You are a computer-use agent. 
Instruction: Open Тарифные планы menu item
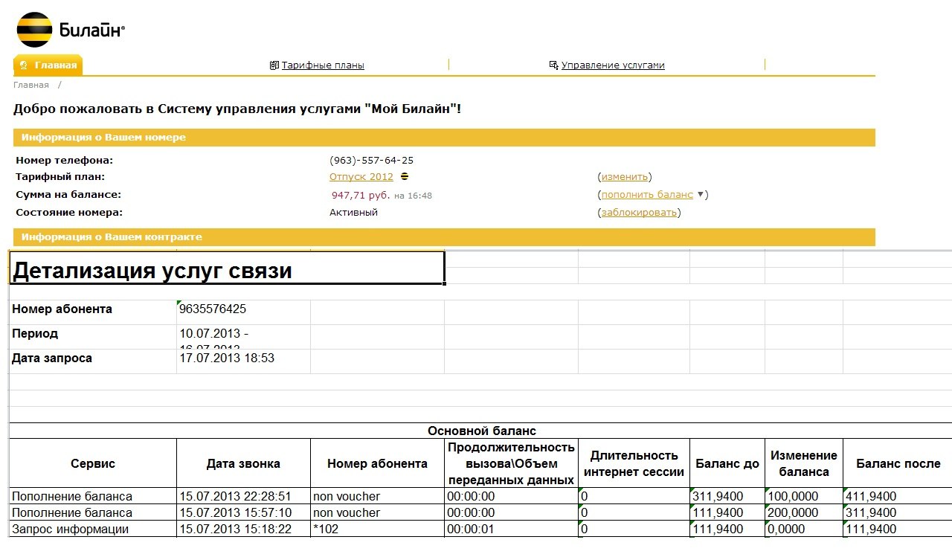click(323, 65)
